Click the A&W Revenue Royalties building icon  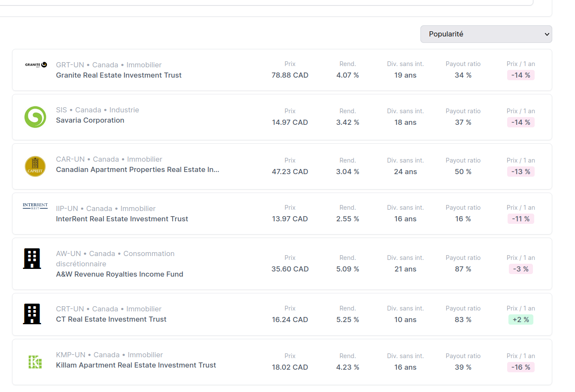(x=32, y=259)
